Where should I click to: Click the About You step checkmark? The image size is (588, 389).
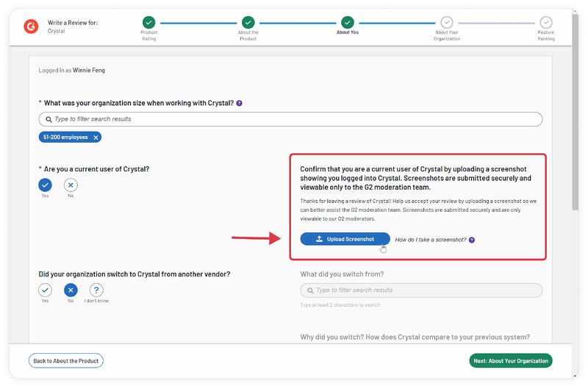(x=347, y=23)
